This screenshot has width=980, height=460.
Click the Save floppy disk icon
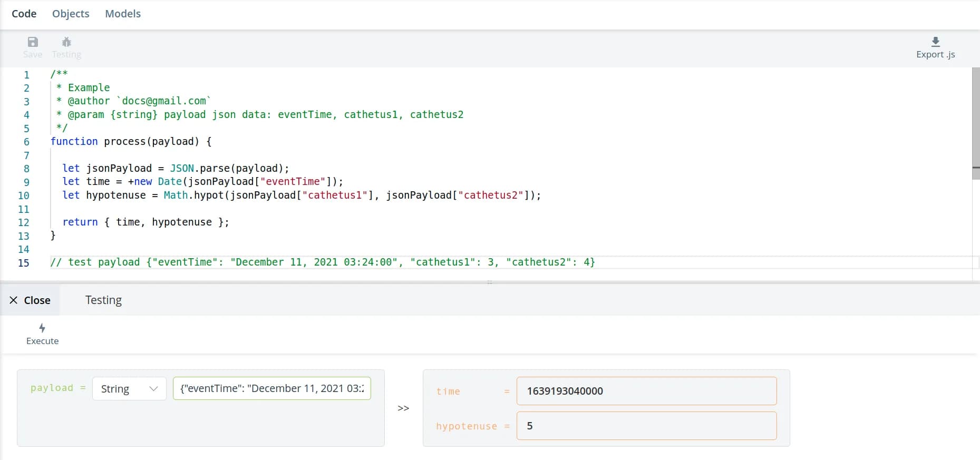click(x=33, y=42)
